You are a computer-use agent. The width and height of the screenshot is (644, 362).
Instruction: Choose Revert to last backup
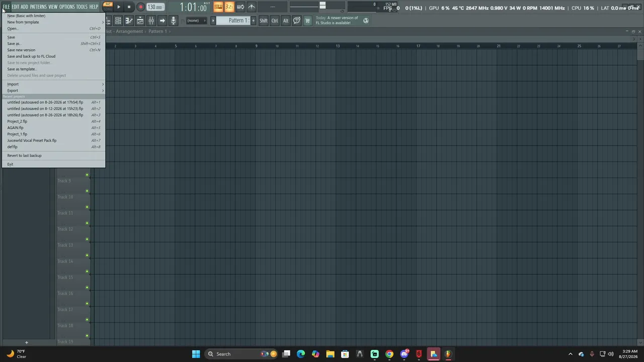(x=53, y=155)
